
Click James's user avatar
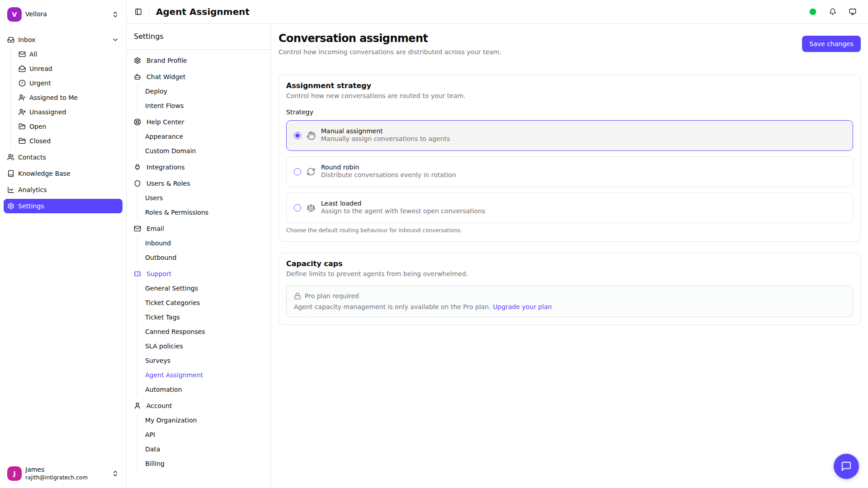coord(14,474)
